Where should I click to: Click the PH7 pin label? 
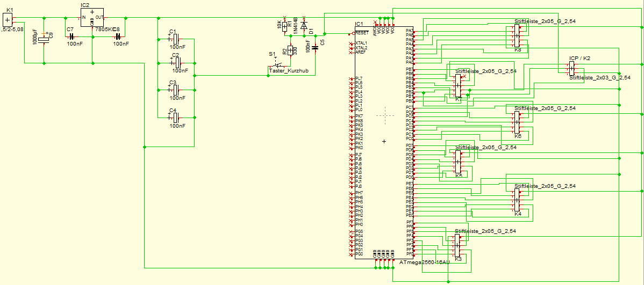coord(359,193)
